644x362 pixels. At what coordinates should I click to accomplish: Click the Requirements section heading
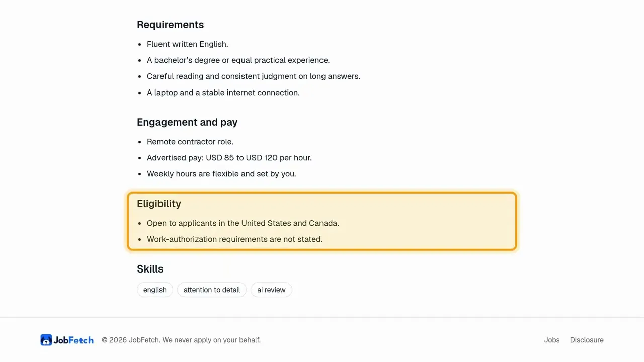[170, 25]
